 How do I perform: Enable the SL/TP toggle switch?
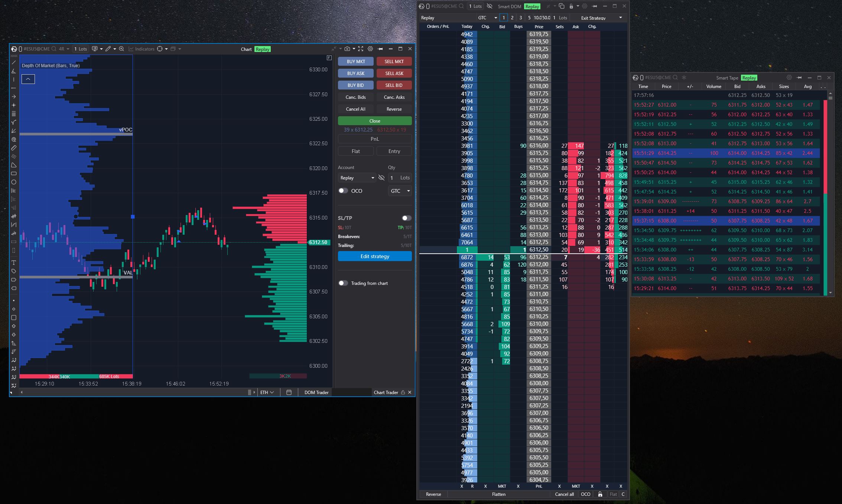[x=406, y=218]
